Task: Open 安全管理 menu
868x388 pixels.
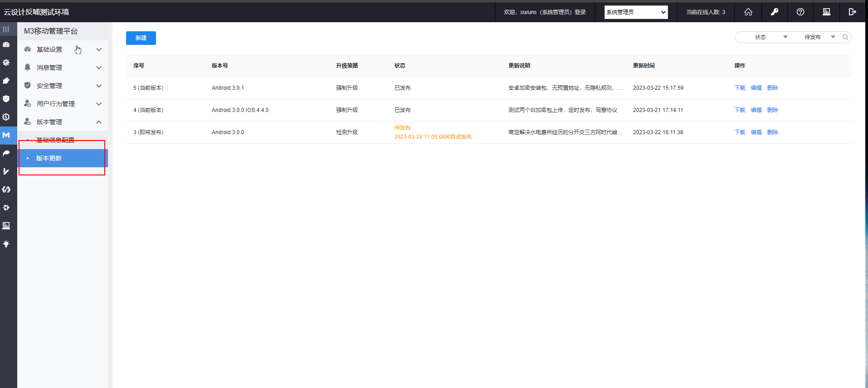Action: tap(63, 86)
